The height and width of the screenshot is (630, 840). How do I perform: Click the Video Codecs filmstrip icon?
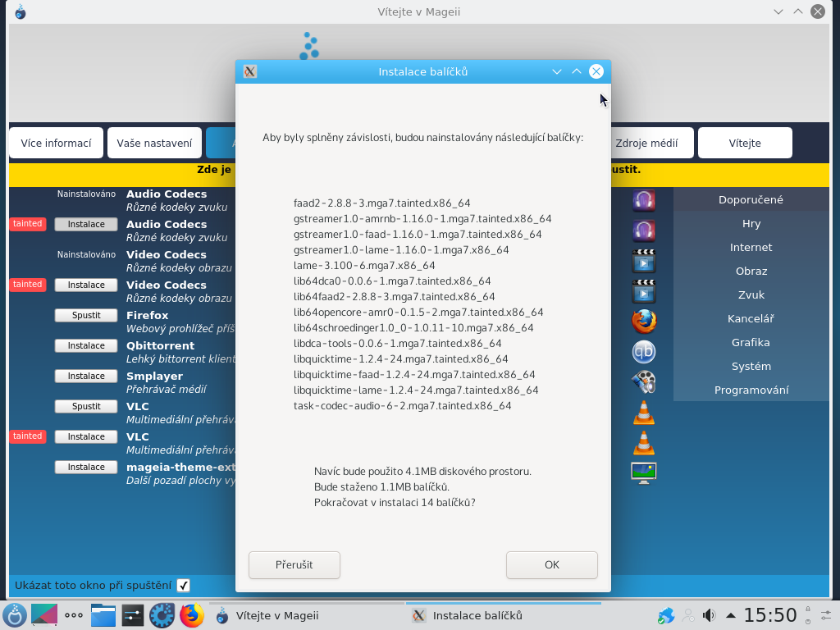coord(644,261)
